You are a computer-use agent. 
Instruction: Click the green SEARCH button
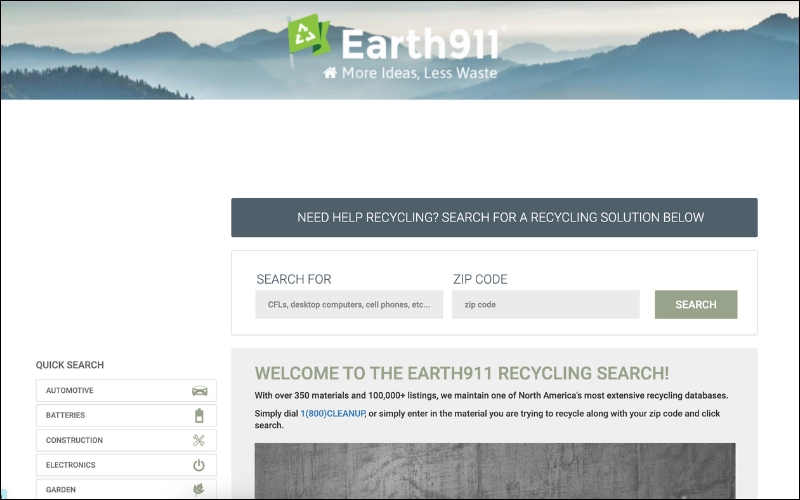click(x=696, y=305)
